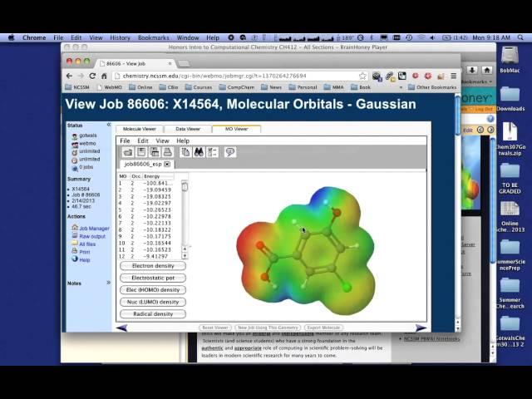This screenshot has height=399, width=532.
Task: Switch to the Data Viewer tab
Action: (x=188, y=129)
